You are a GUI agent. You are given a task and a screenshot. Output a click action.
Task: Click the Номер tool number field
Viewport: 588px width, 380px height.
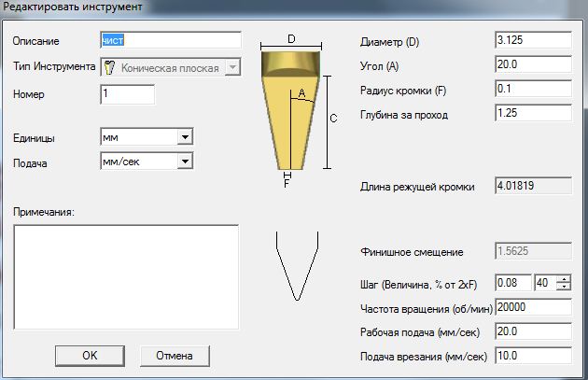pyautogui.click(x=127, y=94)
